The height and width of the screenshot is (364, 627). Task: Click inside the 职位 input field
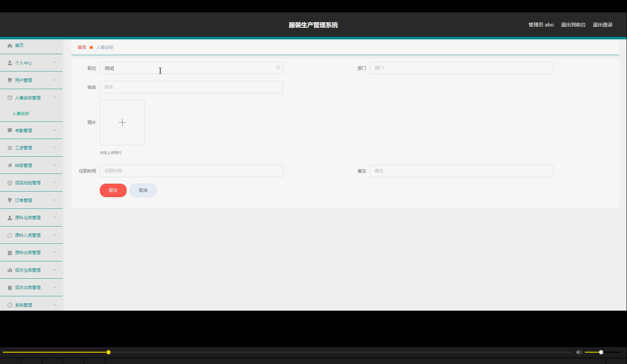coord(191,68)
